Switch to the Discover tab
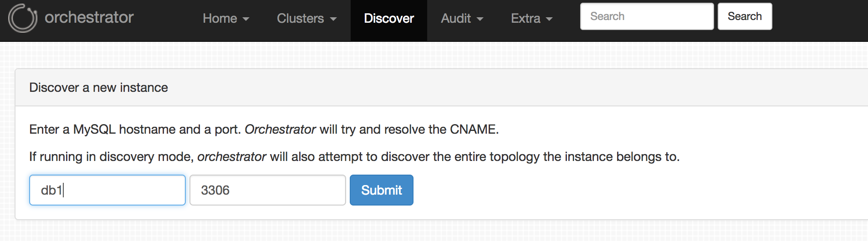 coord(388,19)
